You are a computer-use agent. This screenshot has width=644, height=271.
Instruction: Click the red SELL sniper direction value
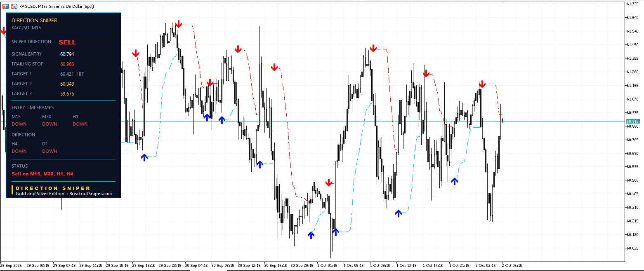pyautogui.click(x=67, y=42)
